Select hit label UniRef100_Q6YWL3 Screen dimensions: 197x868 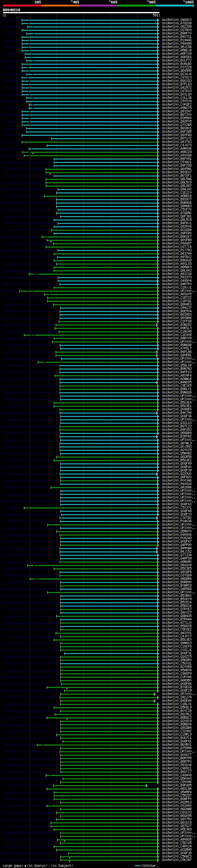tap(177, 443)
